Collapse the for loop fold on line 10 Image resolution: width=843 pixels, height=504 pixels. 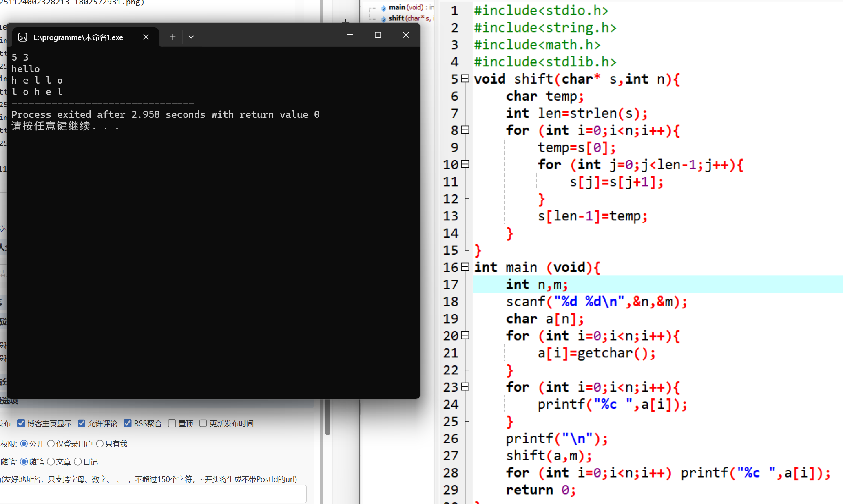[465, 164]
